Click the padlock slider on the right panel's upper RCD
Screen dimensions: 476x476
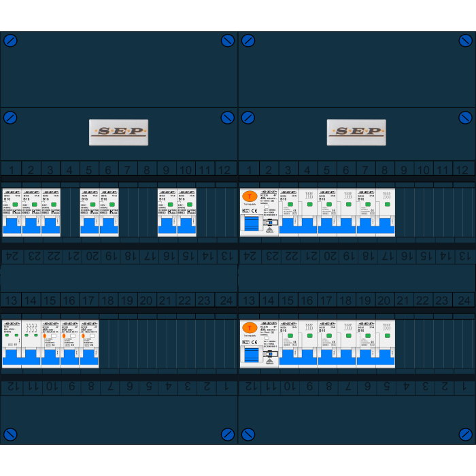(269, 222)
